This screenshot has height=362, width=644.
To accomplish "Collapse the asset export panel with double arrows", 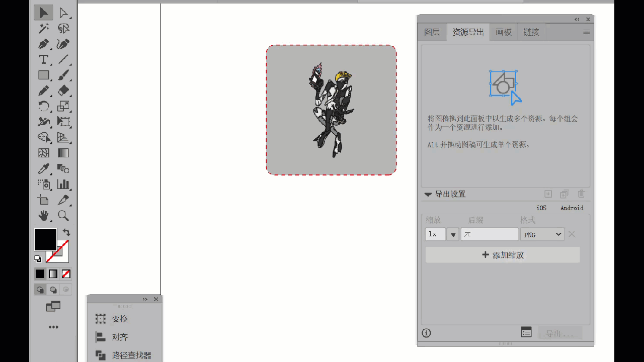I will [577, 19].
